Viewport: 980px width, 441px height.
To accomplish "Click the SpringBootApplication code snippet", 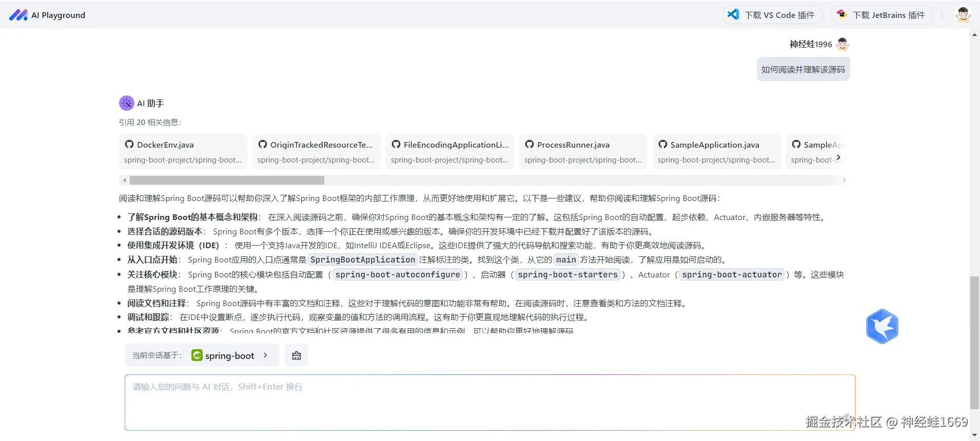I will (362, 259).
